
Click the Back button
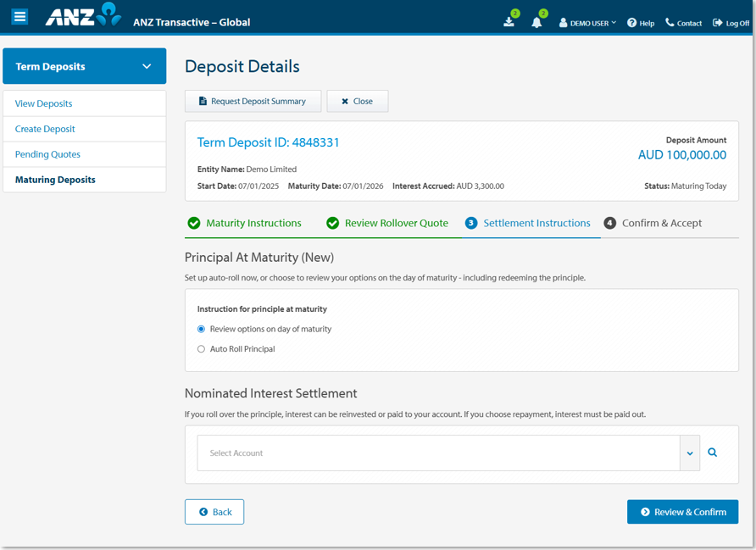(x=214, y=512)
